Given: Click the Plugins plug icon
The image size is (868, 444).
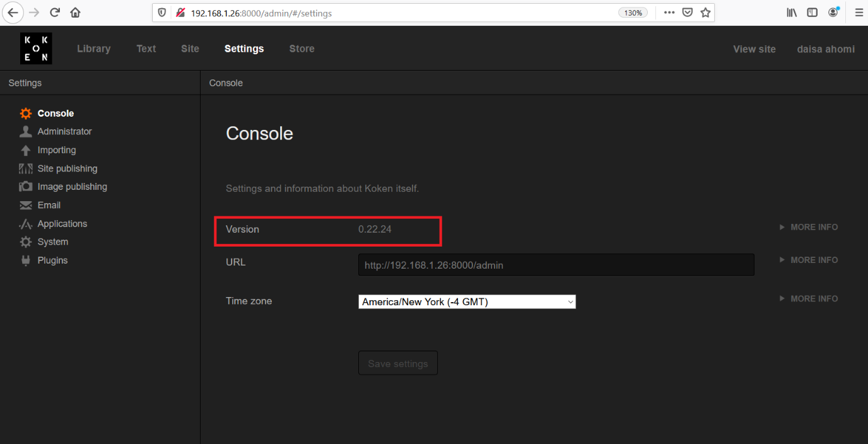Looking at the screenshot, I should pyautogui.click(x=25, y=260).
